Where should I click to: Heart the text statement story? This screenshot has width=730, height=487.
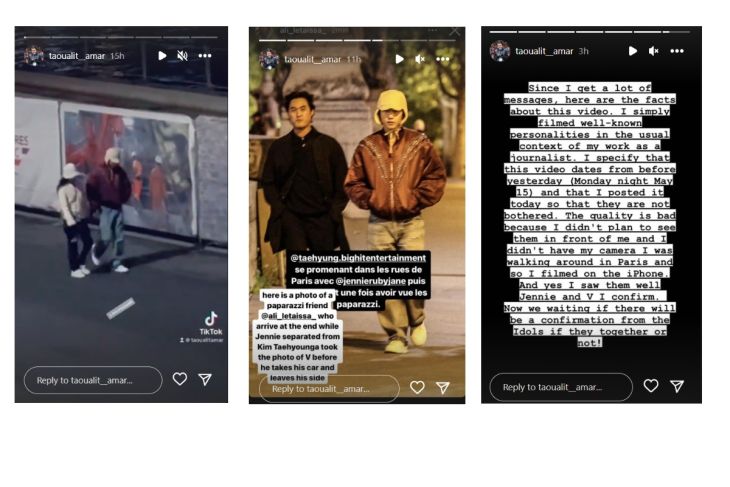[651, 386]
